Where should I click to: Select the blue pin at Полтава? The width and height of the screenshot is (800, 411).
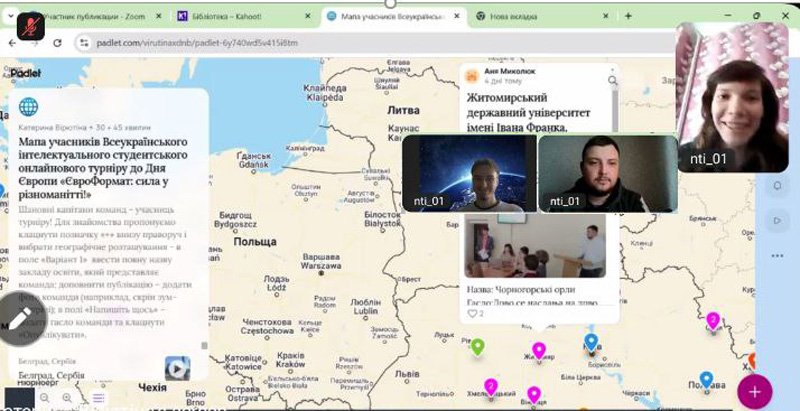point(706,380)
